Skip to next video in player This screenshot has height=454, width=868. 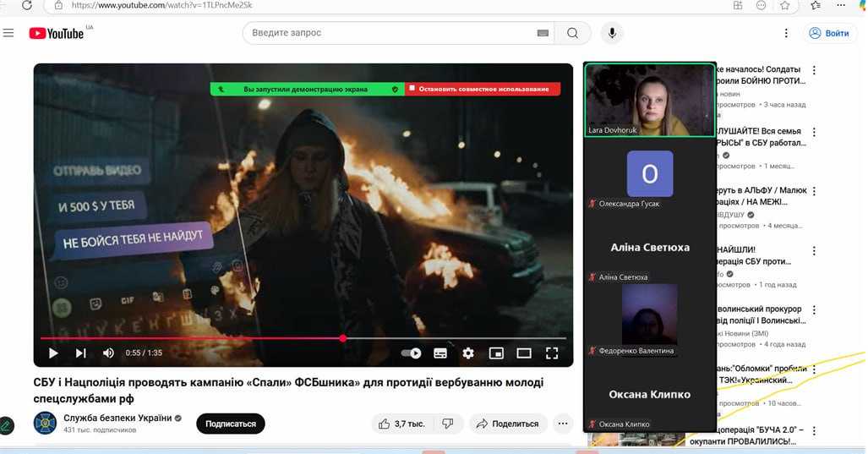(x=81, y=353)
